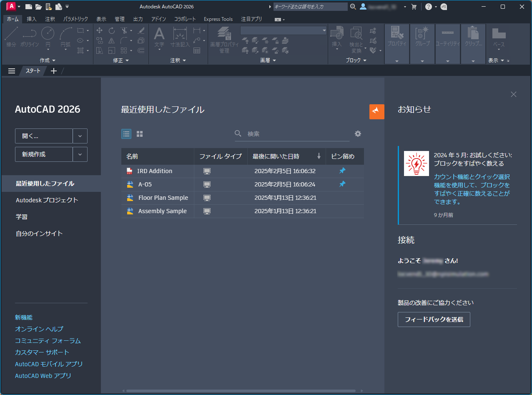Click the hatch icon in 作成 panel
The height and width of the screenshot is (395, 532).
pos(80,50)
